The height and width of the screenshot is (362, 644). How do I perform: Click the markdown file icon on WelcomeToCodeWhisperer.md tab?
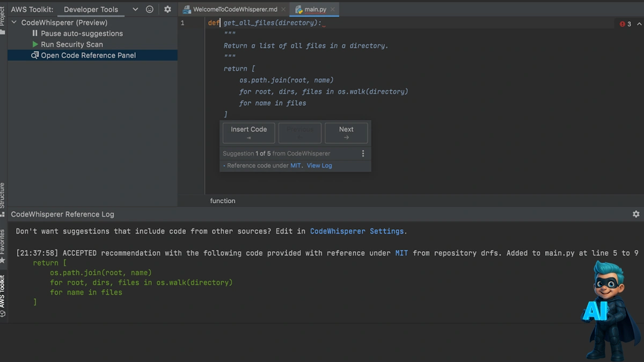[187, 10]
